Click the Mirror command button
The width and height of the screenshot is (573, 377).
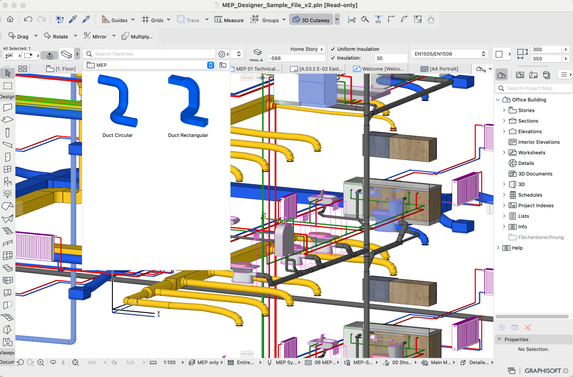[x=95, y=36]
